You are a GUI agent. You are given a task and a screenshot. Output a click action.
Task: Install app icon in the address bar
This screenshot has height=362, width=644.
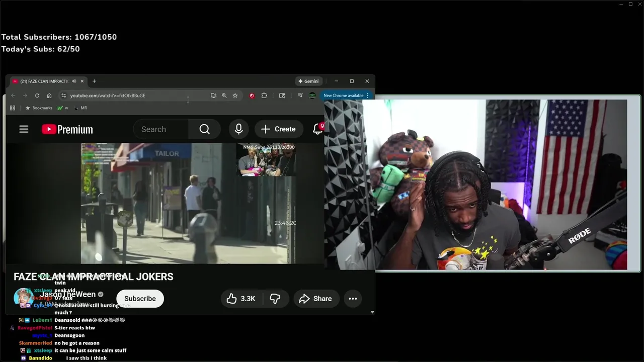pos(213,96)
